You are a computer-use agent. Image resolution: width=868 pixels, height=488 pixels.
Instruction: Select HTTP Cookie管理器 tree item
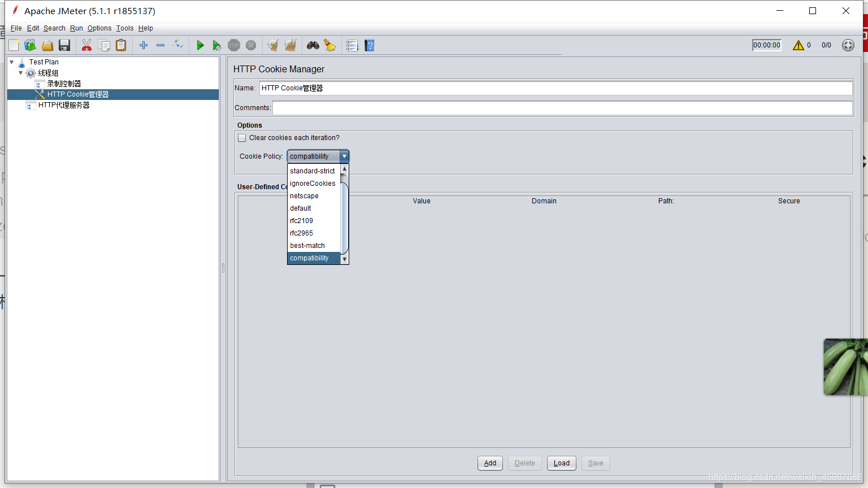77,94
